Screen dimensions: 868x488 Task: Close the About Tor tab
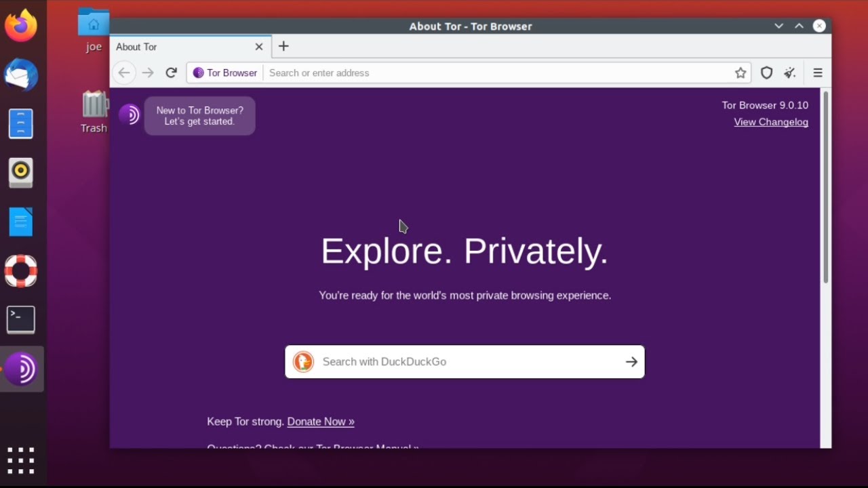tap(259, 47)
